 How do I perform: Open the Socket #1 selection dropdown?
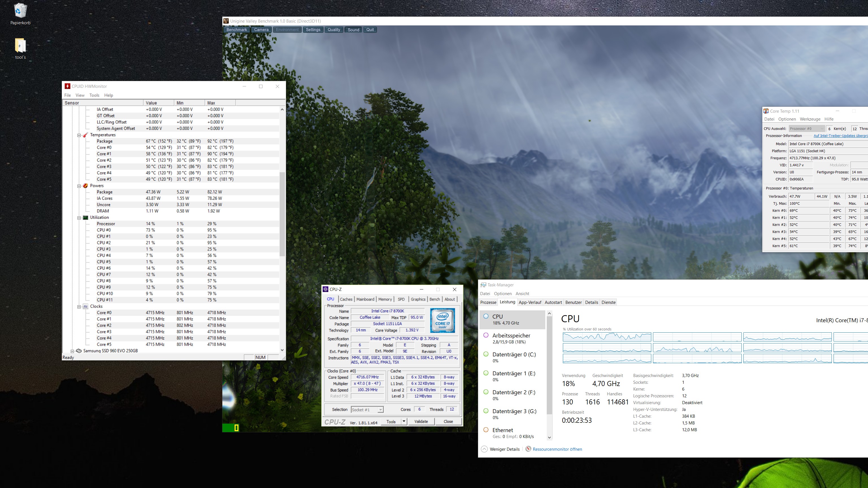tap(380, 410)
